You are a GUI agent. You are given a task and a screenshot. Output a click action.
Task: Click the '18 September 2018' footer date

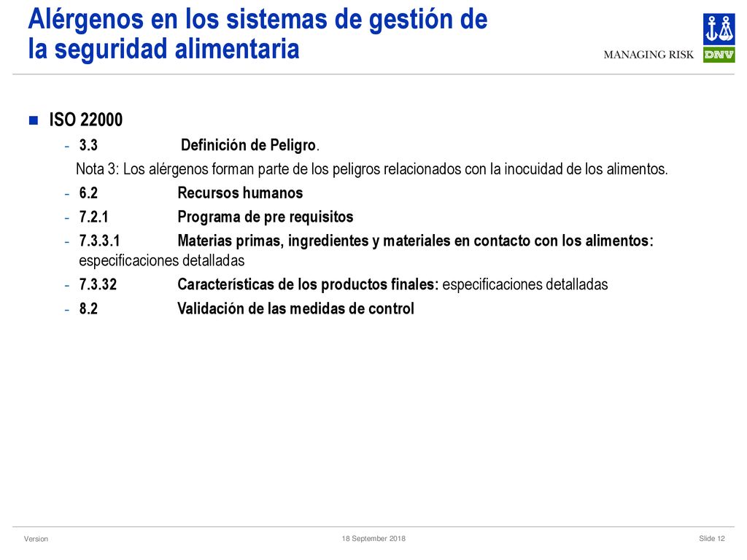[373, 538]
